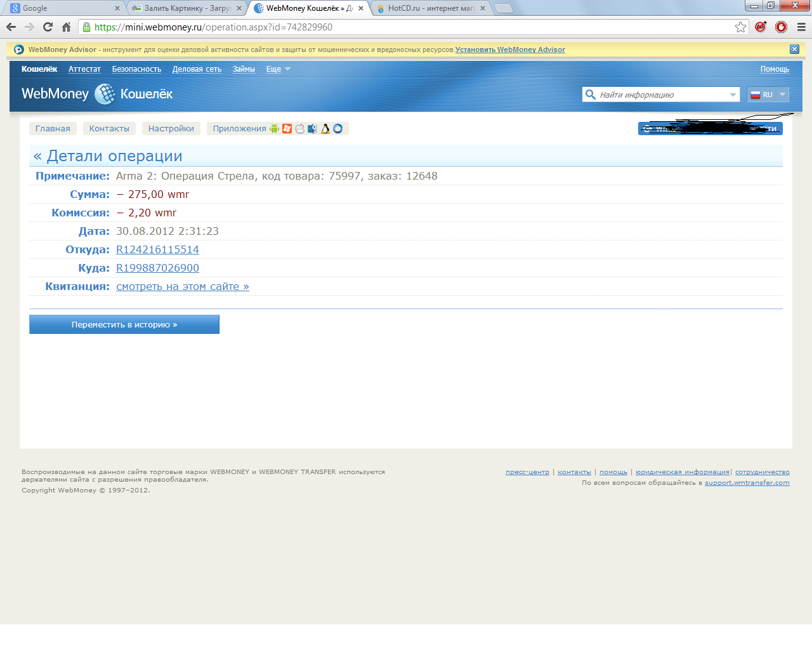Screen dimensions: 812x646
Task: Click the browser Back arrow
Action: 11,27
